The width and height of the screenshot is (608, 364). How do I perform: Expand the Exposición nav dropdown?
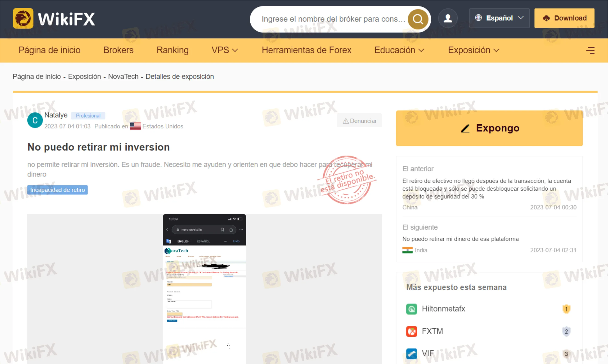(x=473, y=50)
